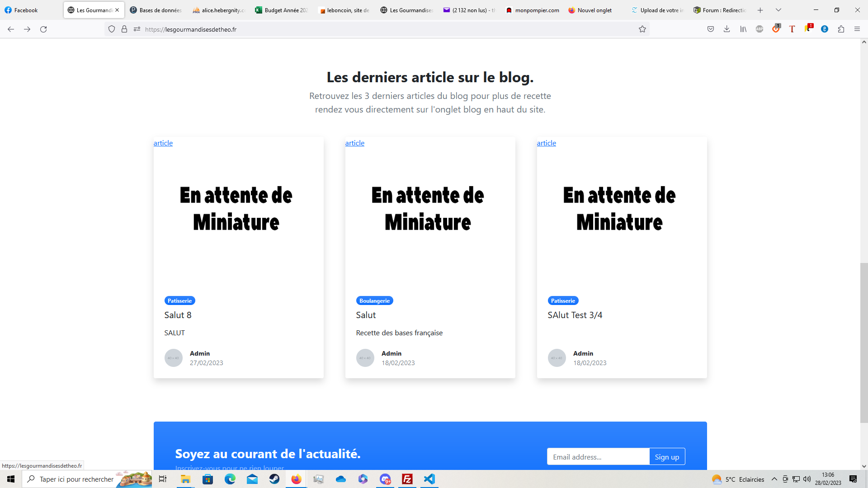Image resolution: width=868 pixels, height=488 pixels.
Task: Reload the current page
Action: click(x=43, y=29)
